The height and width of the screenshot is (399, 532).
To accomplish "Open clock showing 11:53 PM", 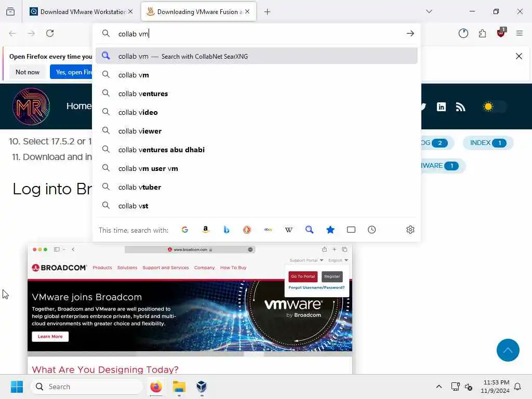I will (495, 387).
